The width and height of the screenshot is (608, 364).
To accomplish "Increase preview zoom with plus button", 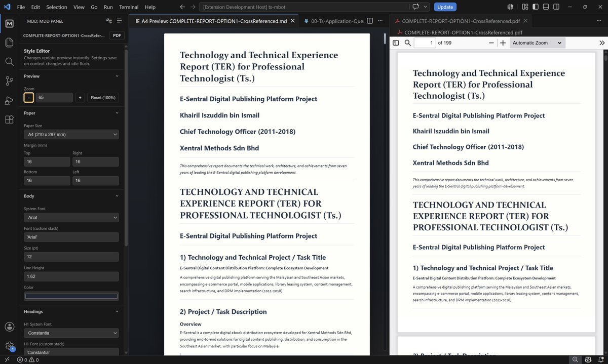I will coord(80,98).
